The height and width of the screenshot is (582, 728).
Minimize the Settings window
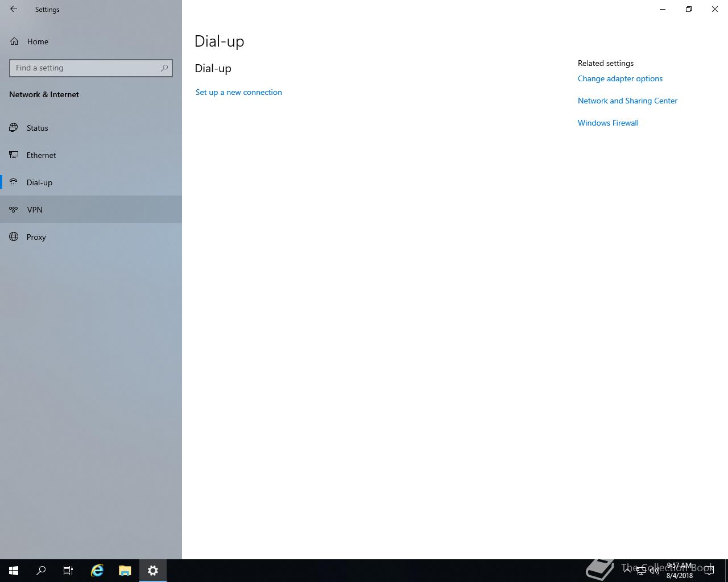(663, 9)
